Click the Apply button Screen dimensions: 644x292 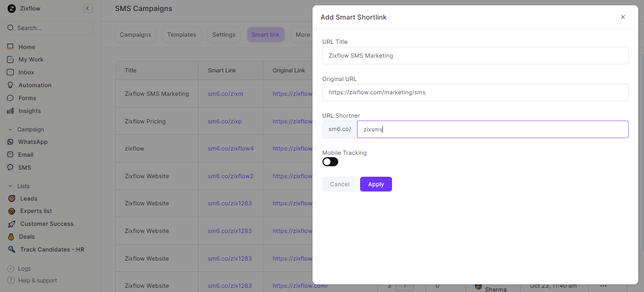coord(376,184)
